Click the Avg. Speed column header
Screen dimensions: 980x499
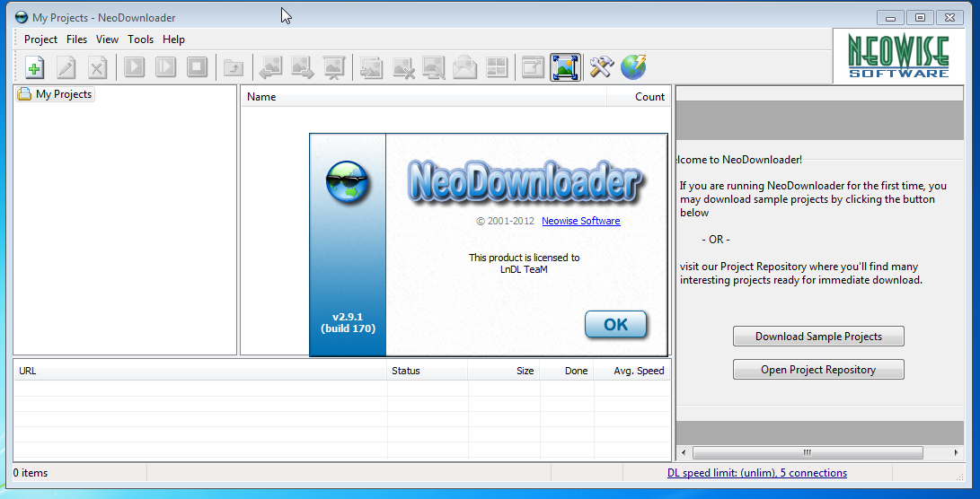[631, 371]
